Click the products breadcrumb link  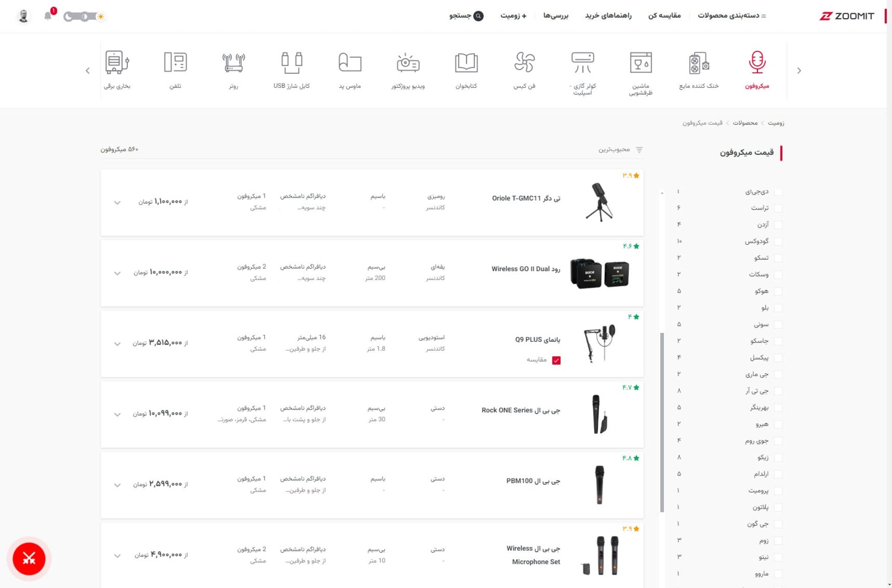[x=745, y=123]
